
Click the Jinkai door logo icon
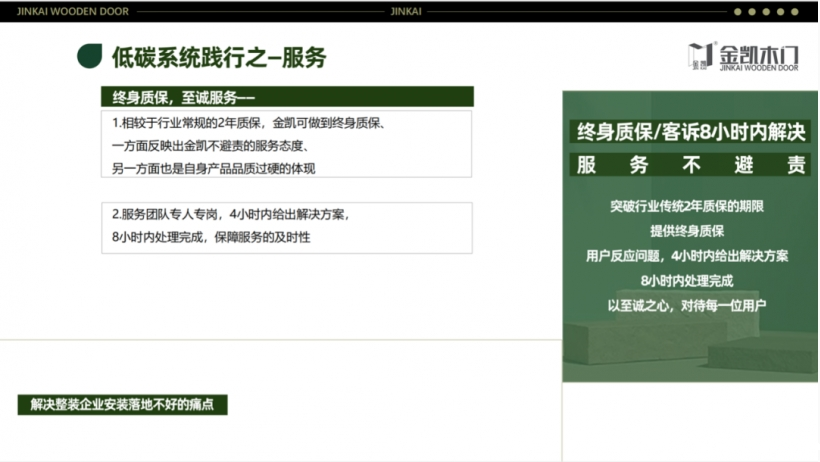(x=701, y=57)
